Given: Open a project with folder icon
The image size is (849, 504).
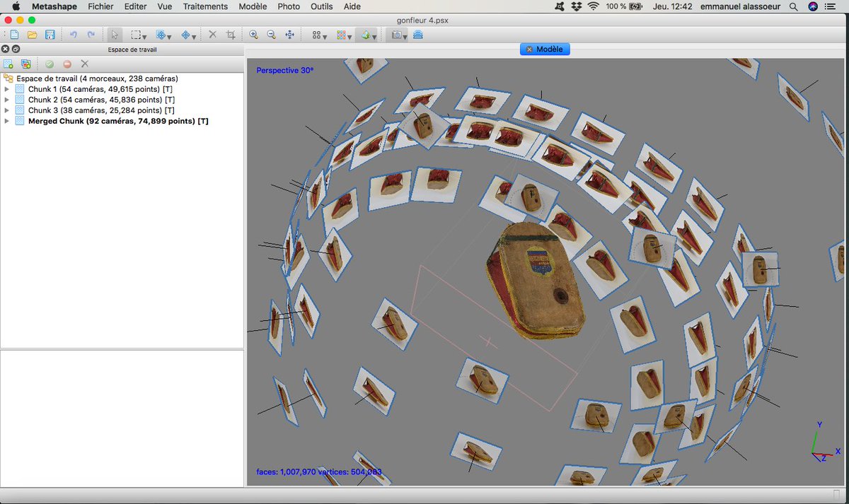Looking at the screenshot, I should 32,35.
